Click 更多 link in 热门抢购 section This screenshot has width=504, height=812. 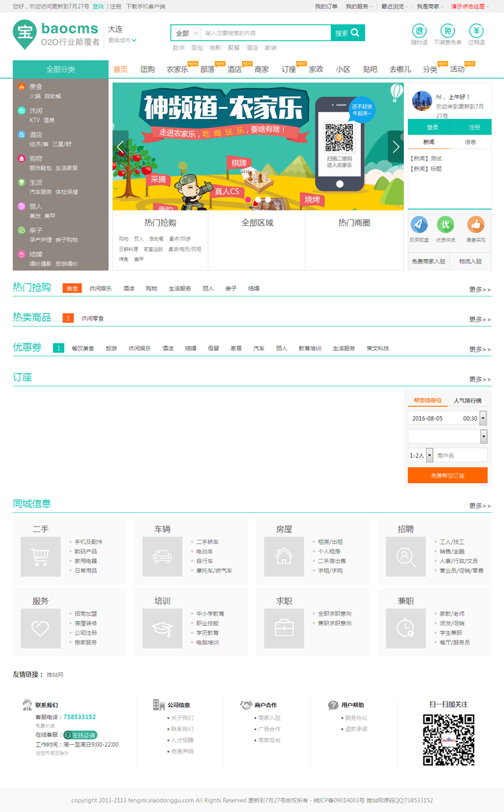(480, 290)
